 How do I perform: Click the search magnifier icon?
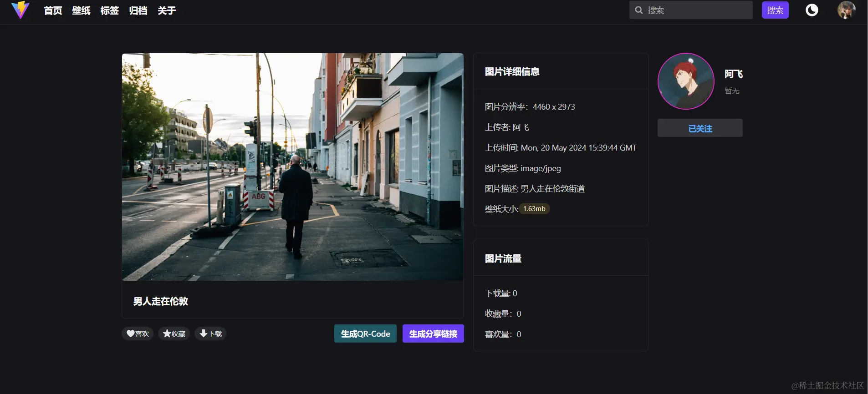(639, 10)
